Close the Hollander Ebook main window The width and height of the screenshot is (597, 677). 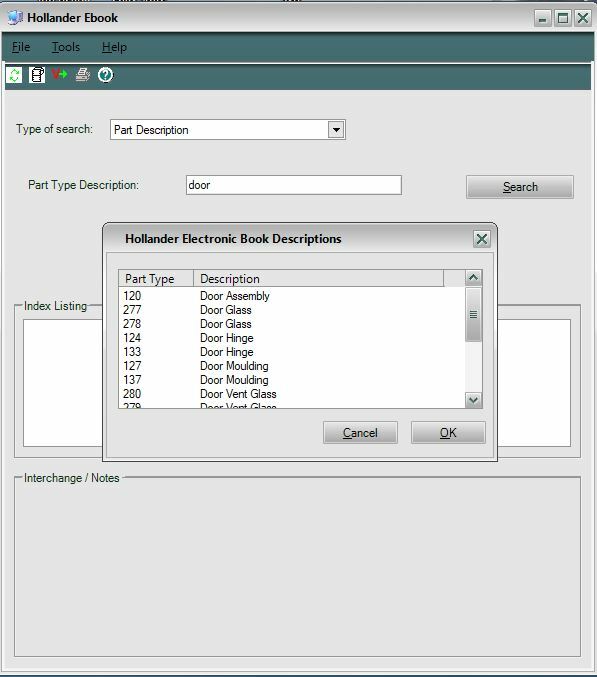[583, 19]
